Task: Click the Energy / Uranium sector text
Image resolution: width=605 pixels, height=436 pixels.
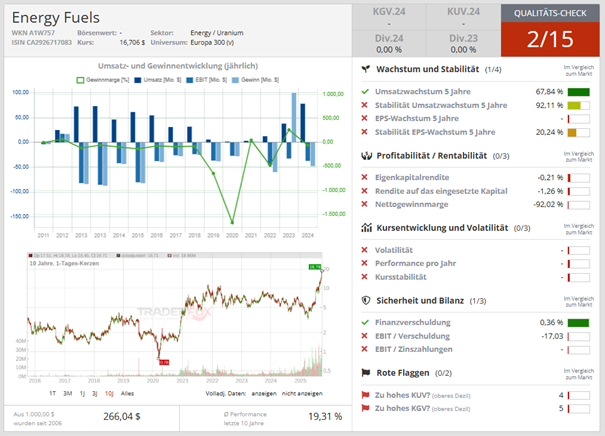Action: click(217, 33)
